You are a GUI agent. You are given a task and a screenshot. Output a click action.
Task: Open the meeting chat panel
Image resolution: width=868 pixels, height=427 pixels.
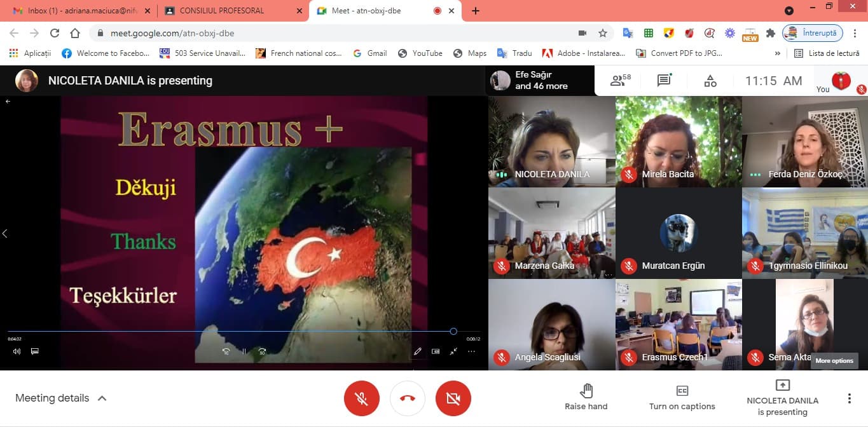(x=665, y=81)
